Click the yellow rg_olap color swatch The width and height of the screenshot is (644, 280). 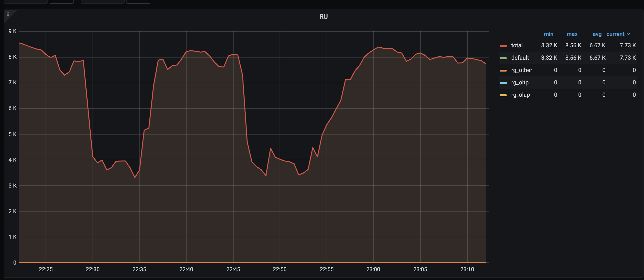(x=503, y=95)
